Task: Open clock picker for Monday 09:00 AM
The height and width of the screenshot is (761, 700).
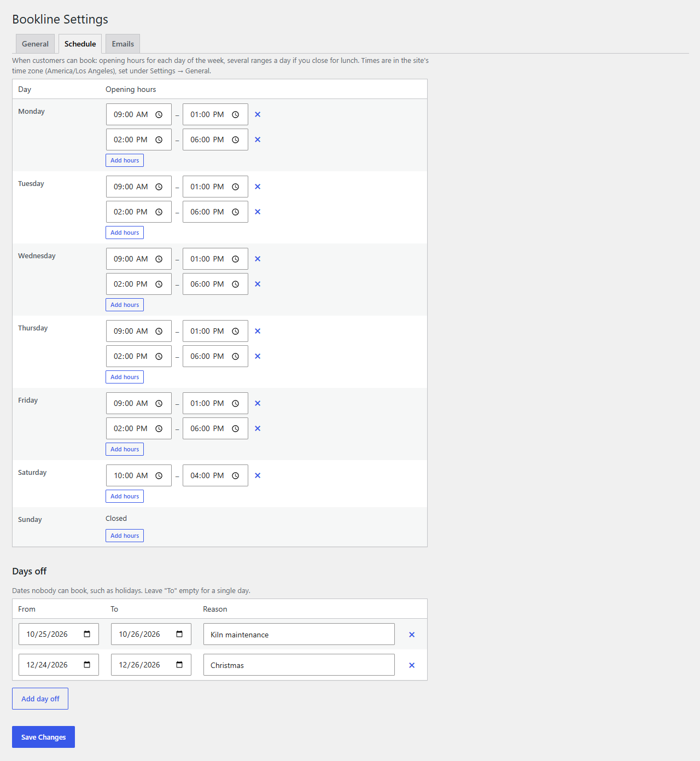Action: [x=159, y=114]
